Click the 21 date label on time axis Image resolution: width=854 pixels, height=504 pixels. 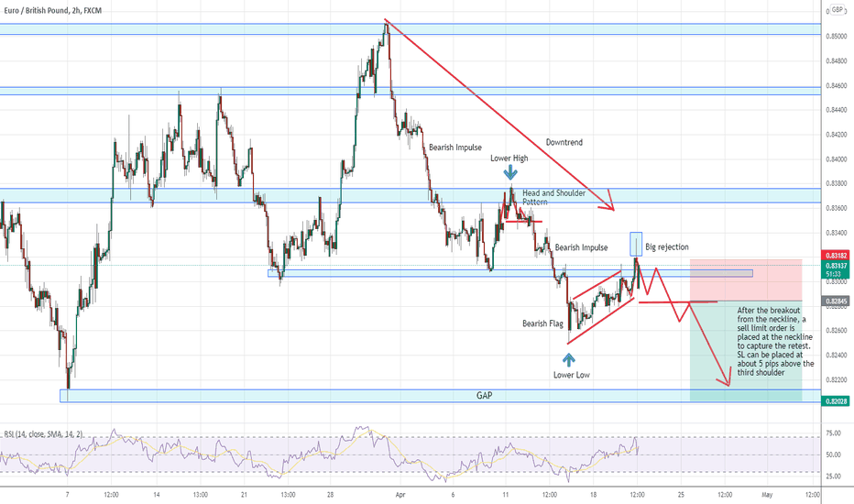click(244, 495)
